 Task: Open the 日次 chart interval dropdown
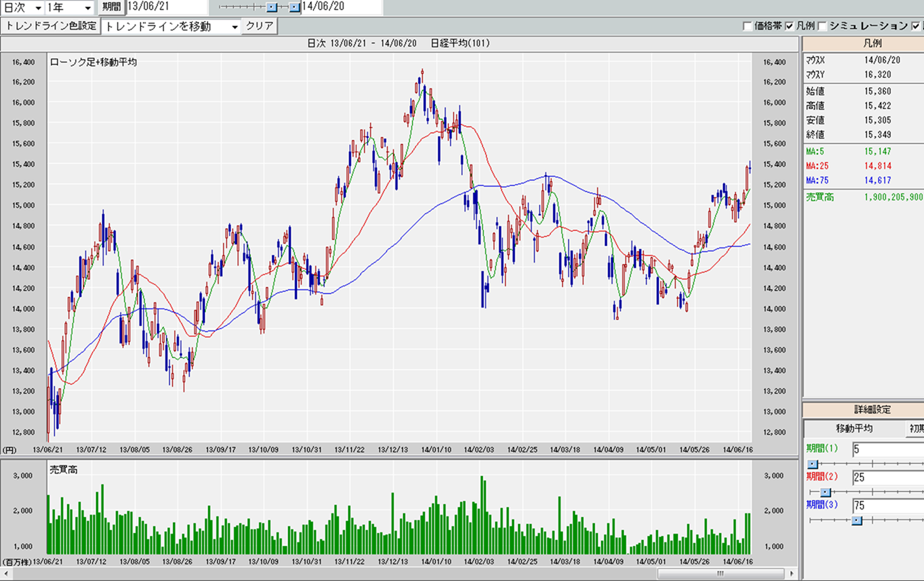pyautogui.click(x=23, y=8)
